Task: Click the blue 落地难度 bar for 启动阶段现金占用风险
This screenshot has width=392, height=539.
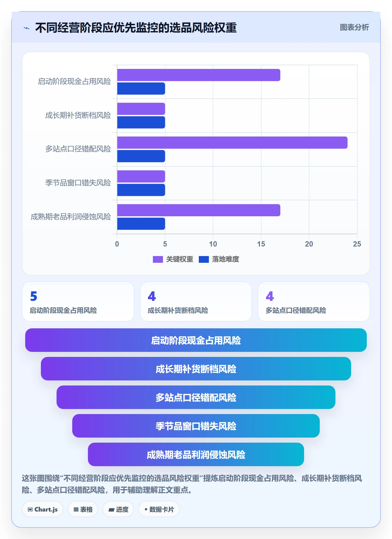Action: coord(141,89)
